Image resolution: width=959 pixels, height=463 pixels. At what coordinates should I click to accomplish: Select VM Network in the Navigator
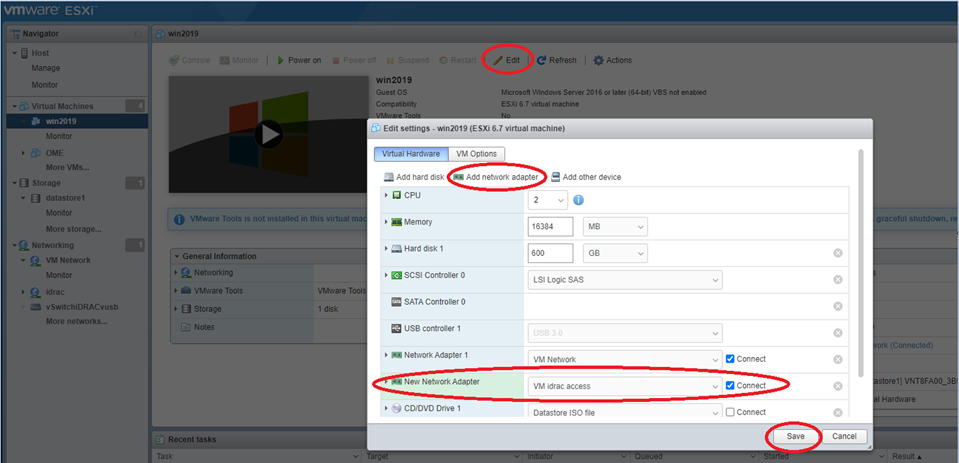pos(68,261)
